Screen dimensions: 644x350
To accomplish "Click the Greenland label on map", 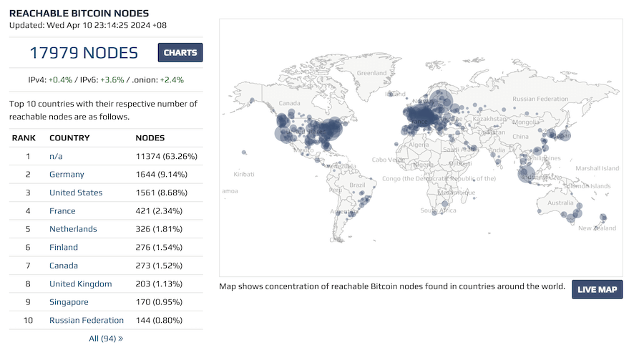I will [371, 73].
